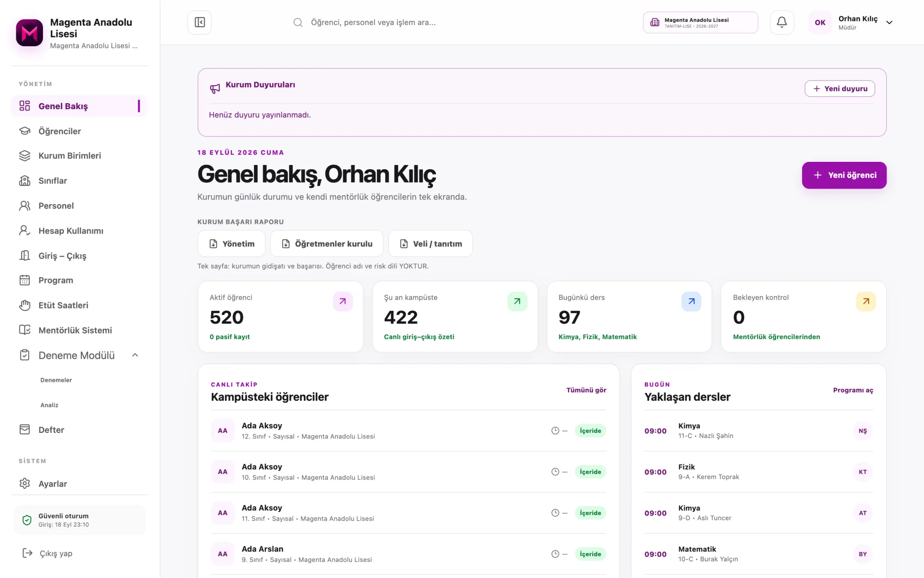
Task: Click the Tümünü gör link
Action: (x=586, y=390)
